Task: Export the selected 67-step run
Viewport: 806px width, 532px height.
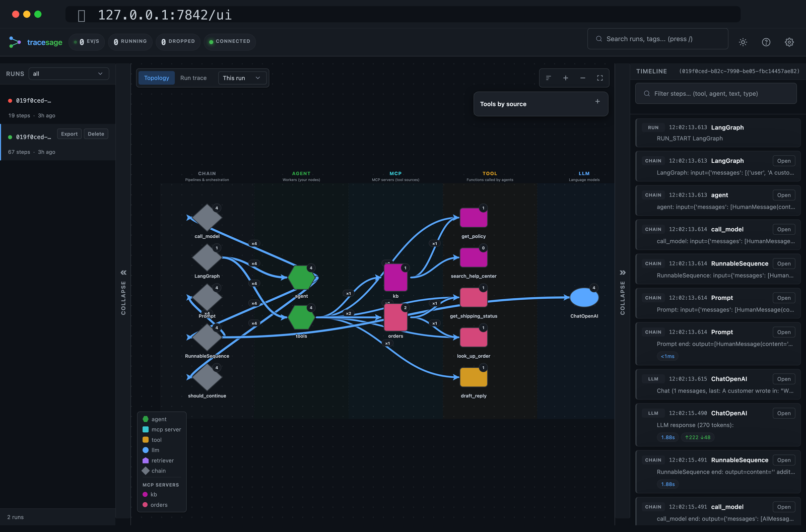Action: pyautogui.click(x=70, y=134)
